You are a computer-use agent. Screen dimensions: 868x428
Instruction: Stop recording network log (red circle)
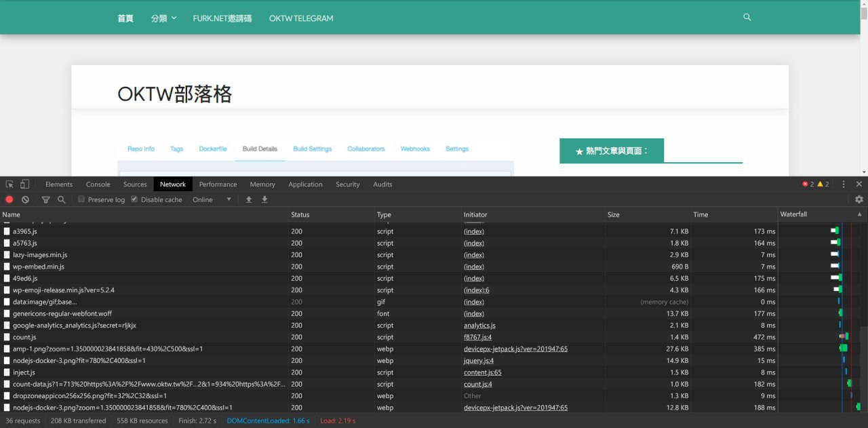click(9, 199)
